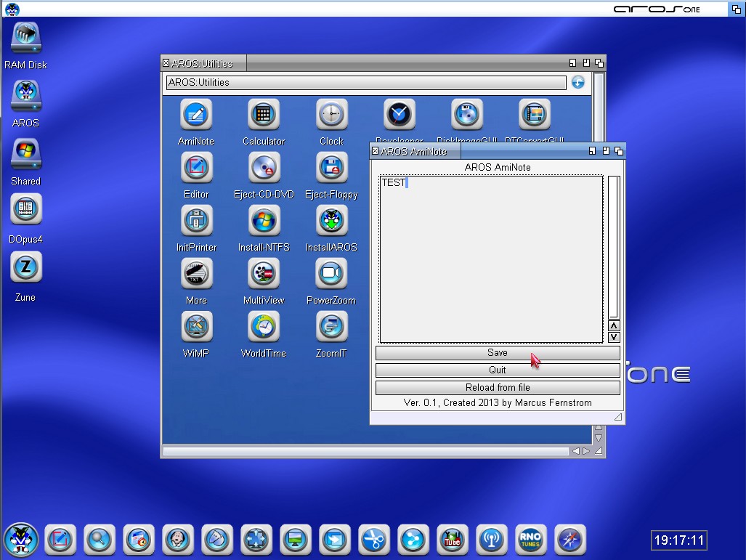Click the AmiNote scrollbar up arrow
Image resolution: width=746 pixels, height=560 pixels.
click(614, 325)
